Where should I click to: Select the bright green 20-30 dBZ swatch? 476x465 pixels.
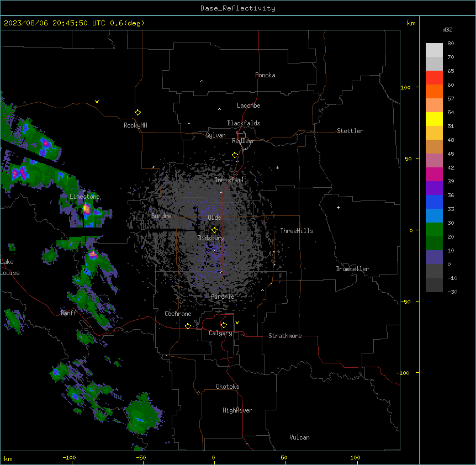click(x=434, y=230)
